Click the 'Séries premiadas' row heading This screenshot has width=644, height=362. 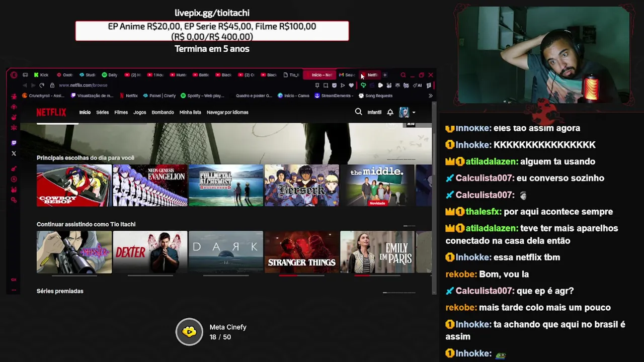tap(60, 291)
